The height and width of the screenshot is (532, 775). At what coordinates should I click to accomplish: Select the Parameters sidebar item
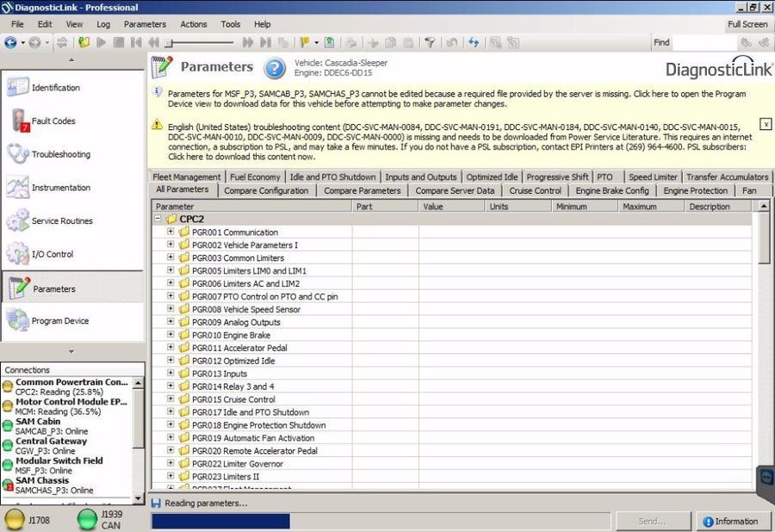coord(72,288)
